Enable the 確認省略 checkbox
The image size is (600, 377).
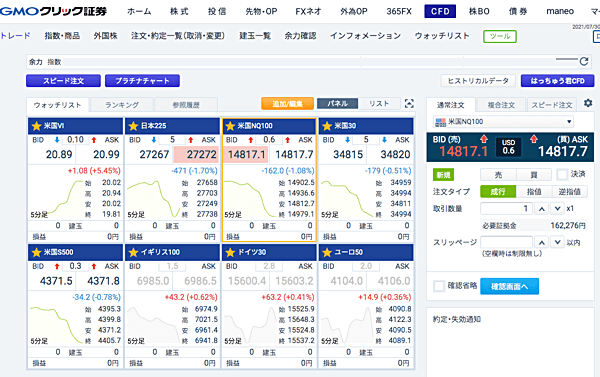pos(439,286)
